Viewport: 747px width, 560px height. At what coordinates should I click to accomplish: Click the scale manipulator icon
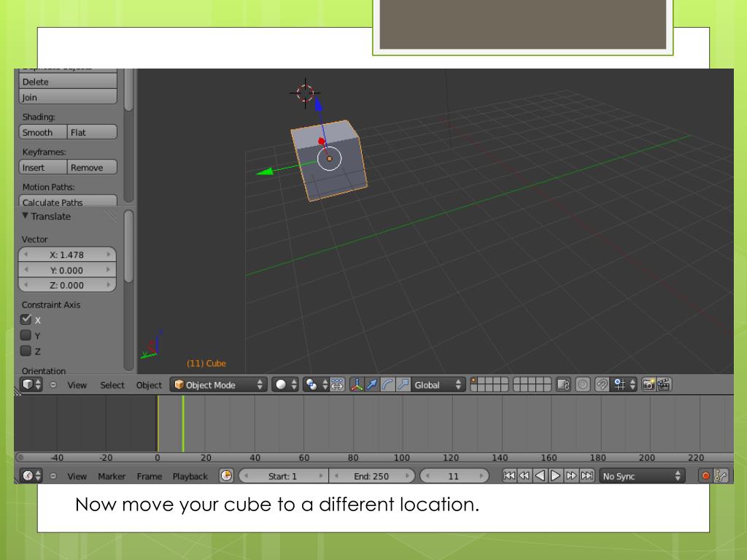tap(403, 385)
